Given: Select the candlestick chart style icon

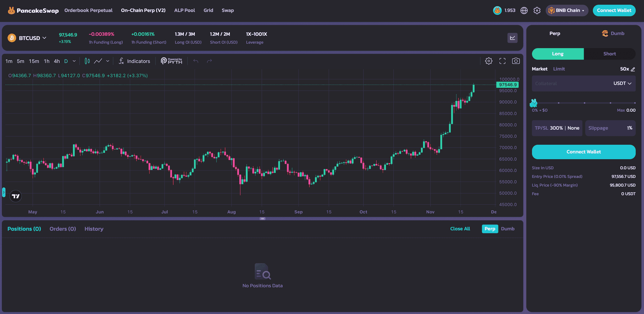Looking at the screenshot, I should pos(87,61).
